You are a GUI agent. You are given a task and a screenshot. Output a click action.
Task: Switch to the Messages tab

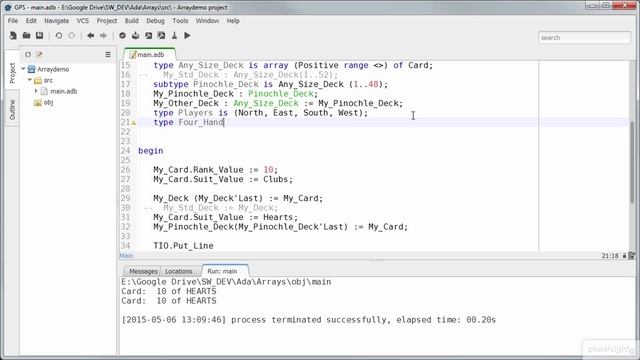point(143,271)
